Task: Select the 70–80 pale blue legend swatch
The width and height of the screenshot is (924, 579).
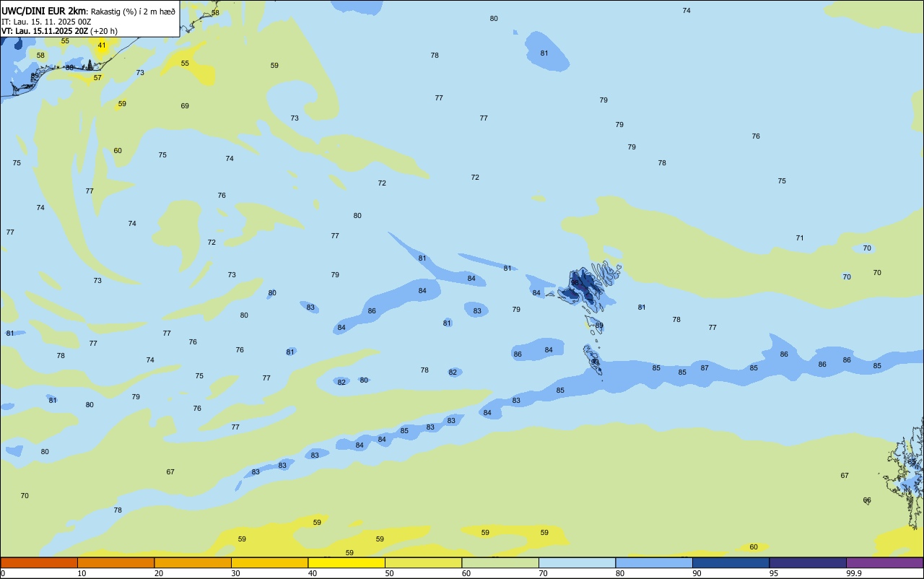Action: tap(577, 562)
